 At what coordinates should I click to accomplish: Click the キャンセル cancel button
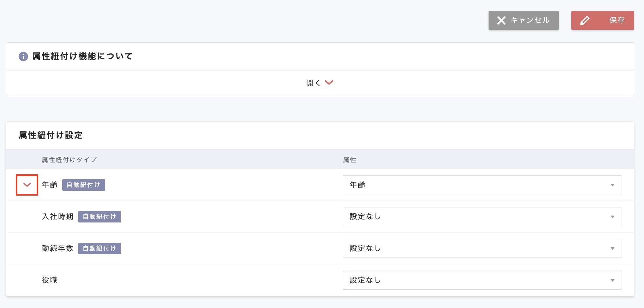coord(523,20)
